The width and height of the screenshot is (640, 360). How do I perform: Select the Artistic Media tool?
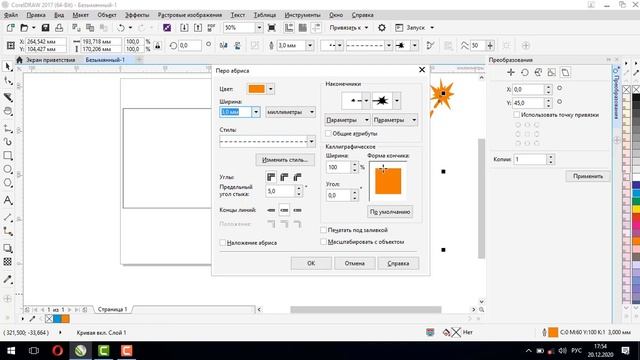[x=8, y=142]
